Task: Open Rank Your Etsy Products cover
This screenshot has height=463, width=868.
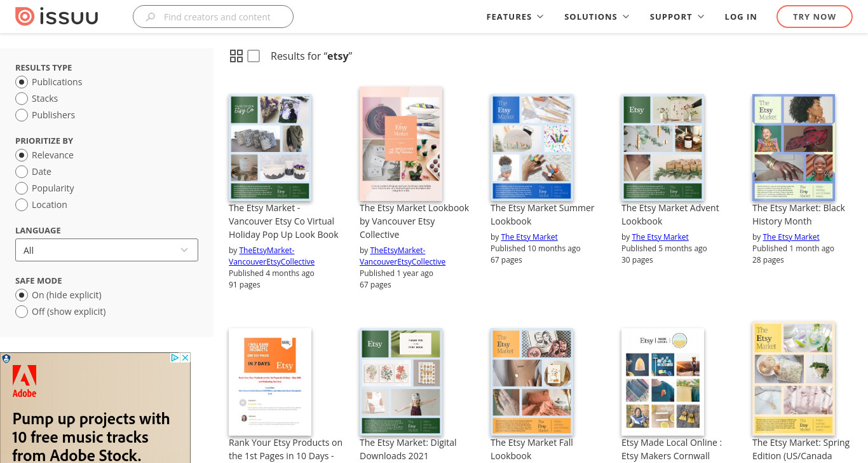Action: 270,382
